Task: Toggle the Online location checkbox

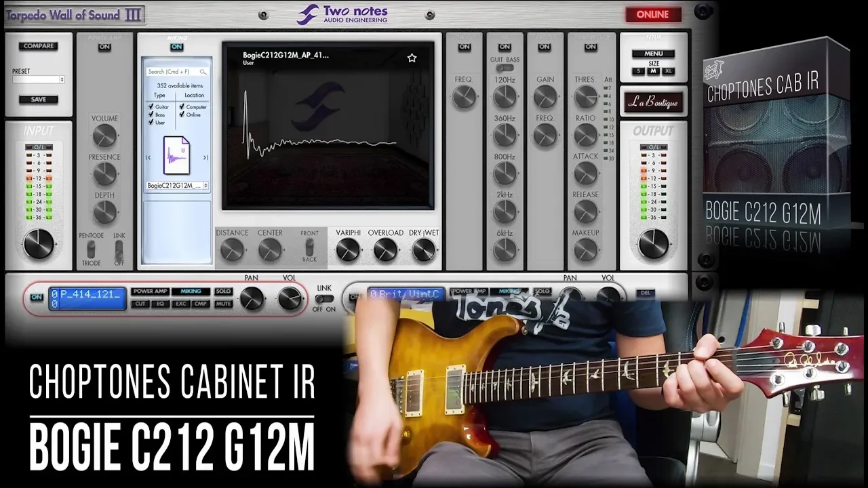Action: point(182,115)
